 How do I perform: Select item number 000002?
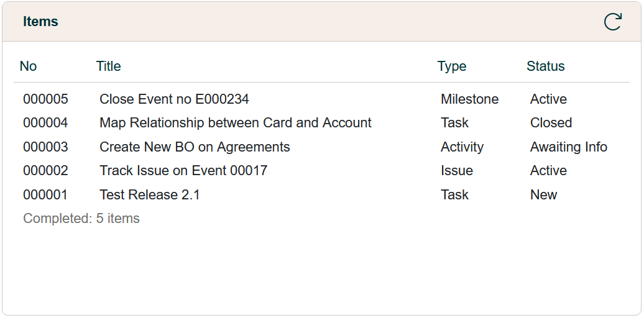point(45,171)
